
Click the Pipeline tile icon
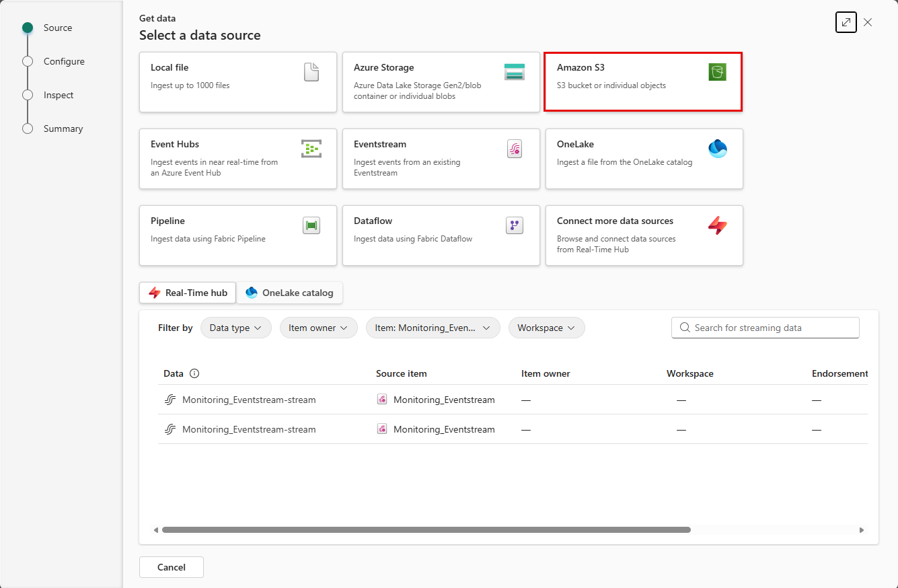[x=311, y=225]
